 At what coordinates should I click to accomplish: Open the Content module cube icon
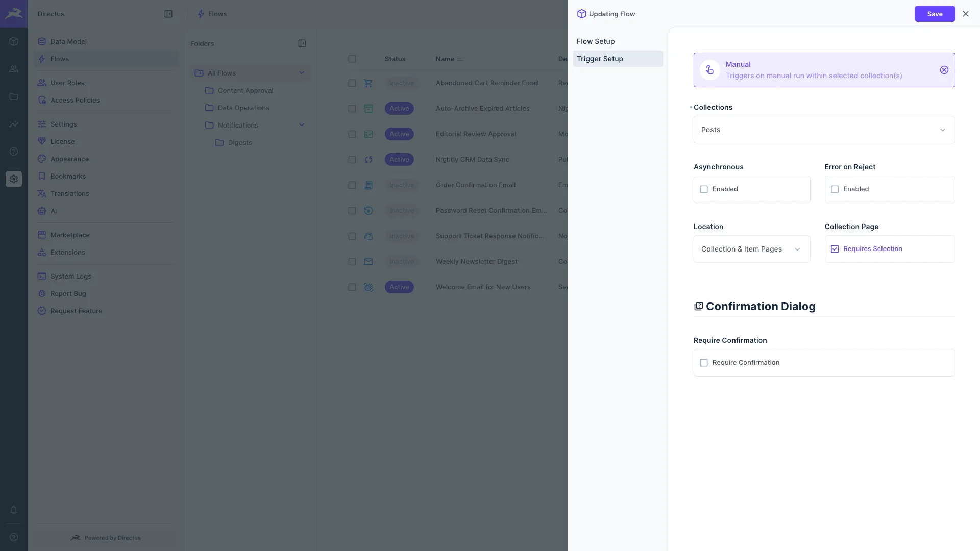14,41
